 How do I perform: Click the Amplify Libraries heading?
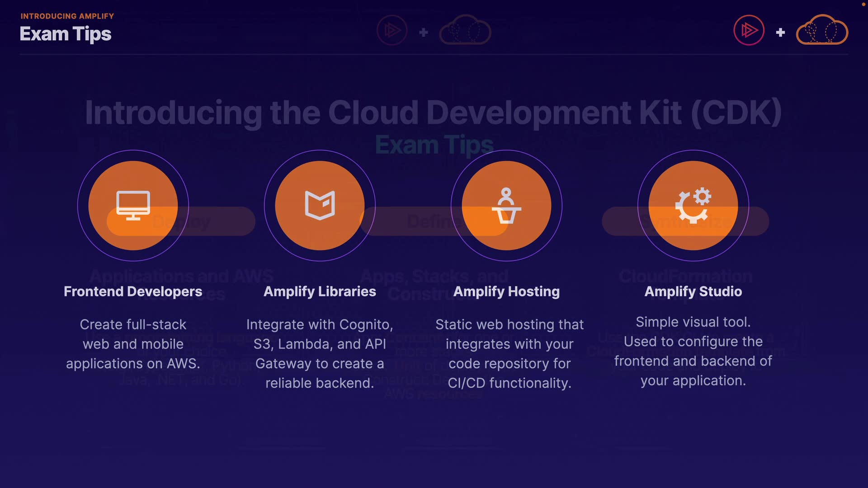[320, 291]
